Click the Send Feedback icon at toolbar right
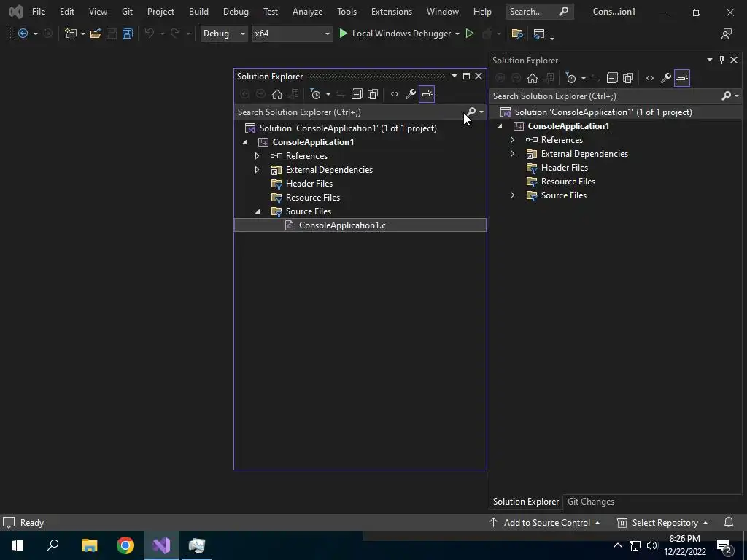Viewport: 747px width, 560px height. coord(726,34)
